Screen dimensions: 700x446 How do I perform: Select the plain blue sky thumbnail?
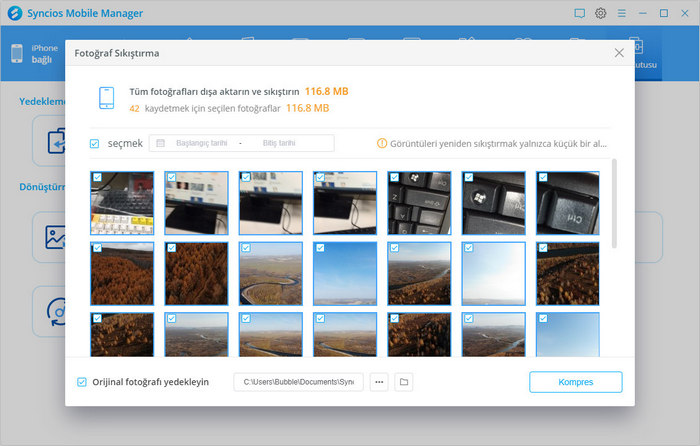point(345,274)
